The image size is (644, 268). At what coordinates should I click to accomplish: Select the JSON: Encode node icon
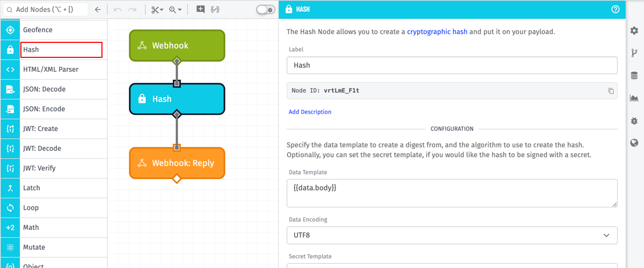(x=10, y=109)
